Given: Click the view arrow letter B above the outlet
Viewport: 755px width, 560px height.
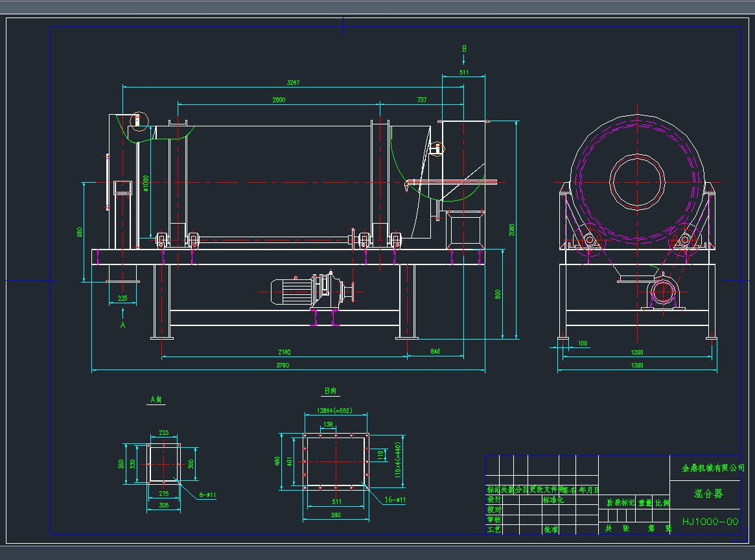Looking at the screenshot, I should click(464, 49).
